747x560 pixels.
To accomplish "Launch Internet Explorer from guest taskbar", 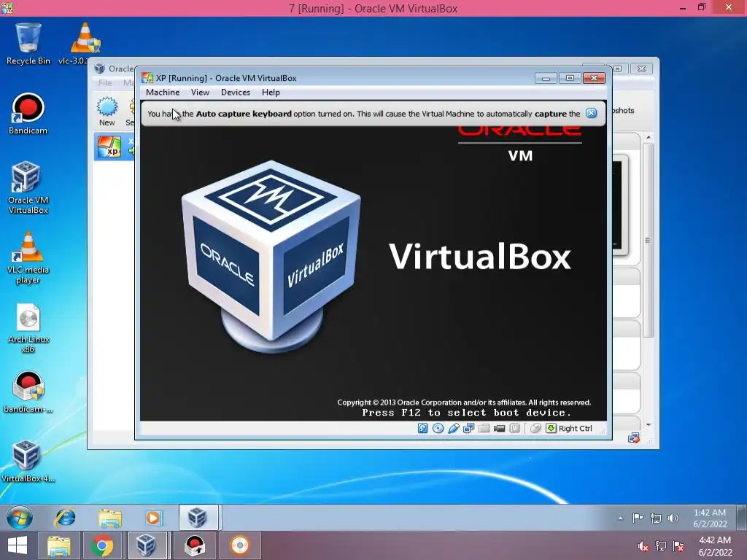I will (65, 518).
